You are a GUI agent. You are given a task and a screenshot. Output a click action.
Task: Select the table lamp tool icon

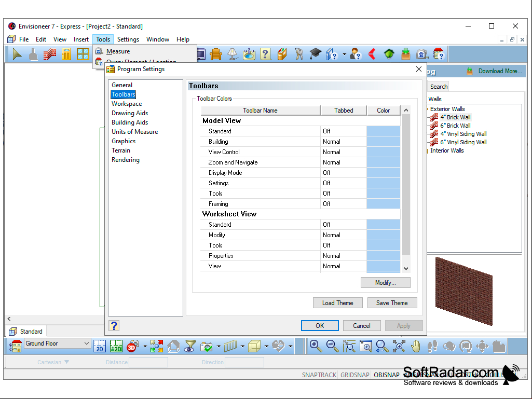[233, 54]
